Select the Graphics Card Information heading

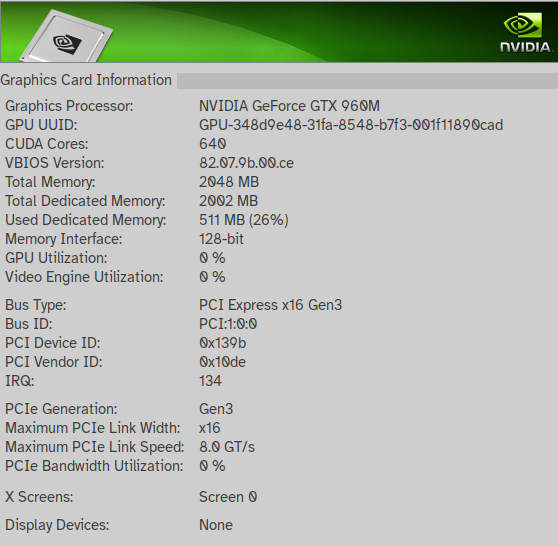[x=86, y=80]
